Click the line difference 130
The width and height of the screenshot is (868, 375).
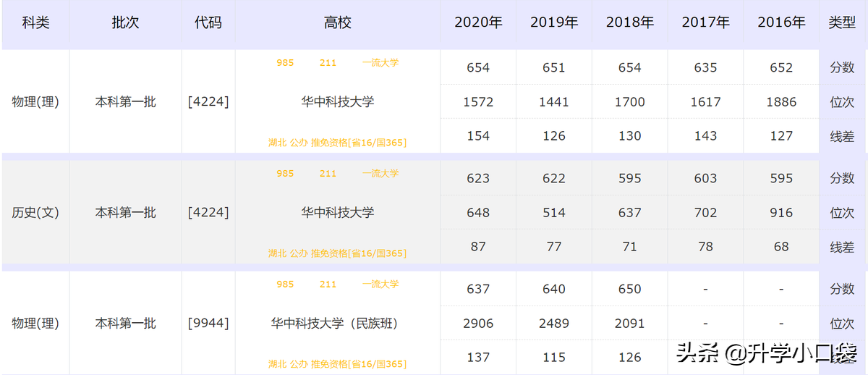(630, 136)
